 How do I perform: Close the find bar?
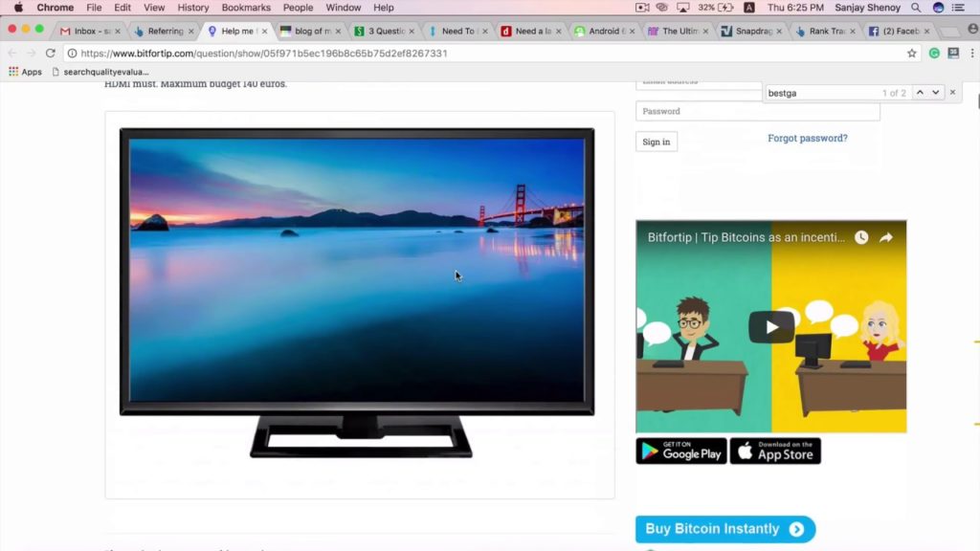[x=952, y=93]
